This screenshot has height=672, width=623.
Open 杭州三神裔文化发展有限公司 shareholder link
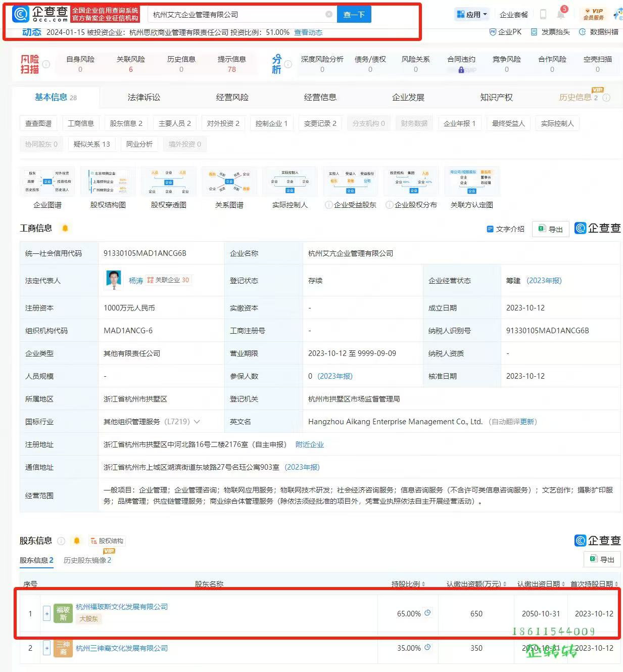click(x=122, y=648)
